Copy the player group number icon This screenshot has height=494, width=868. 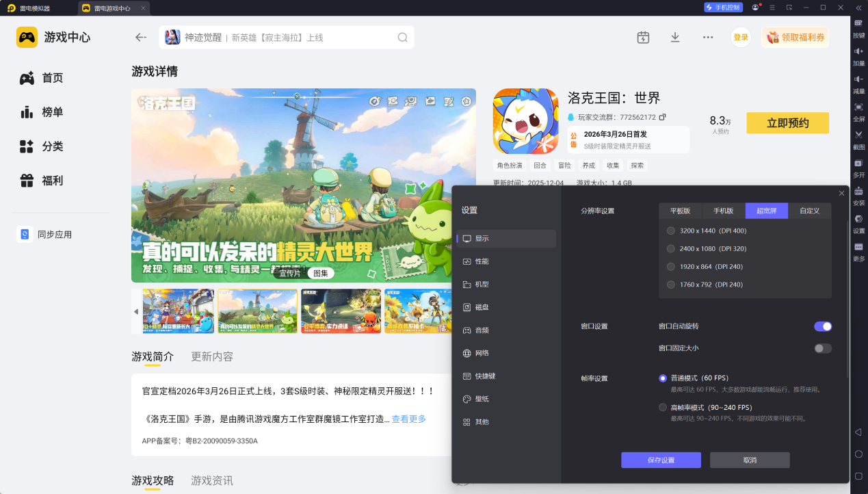pyautogui.click(x=662, y=117)
